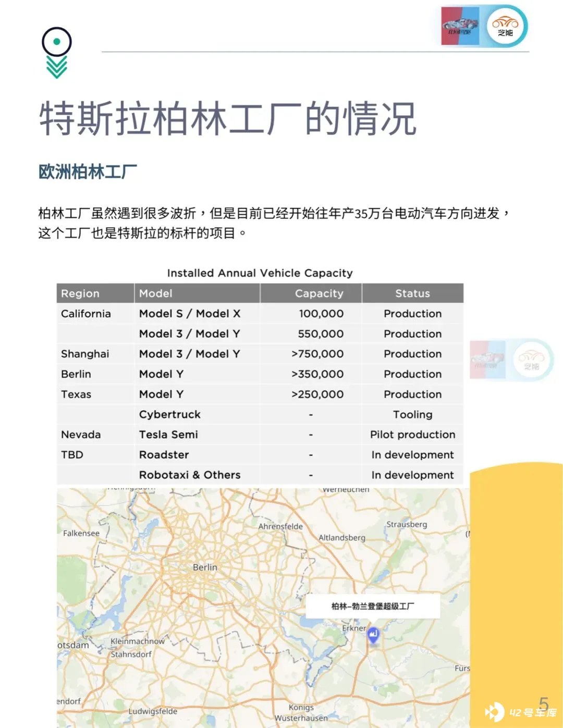Click the Berlin city label on map

[x=205, y=567]
